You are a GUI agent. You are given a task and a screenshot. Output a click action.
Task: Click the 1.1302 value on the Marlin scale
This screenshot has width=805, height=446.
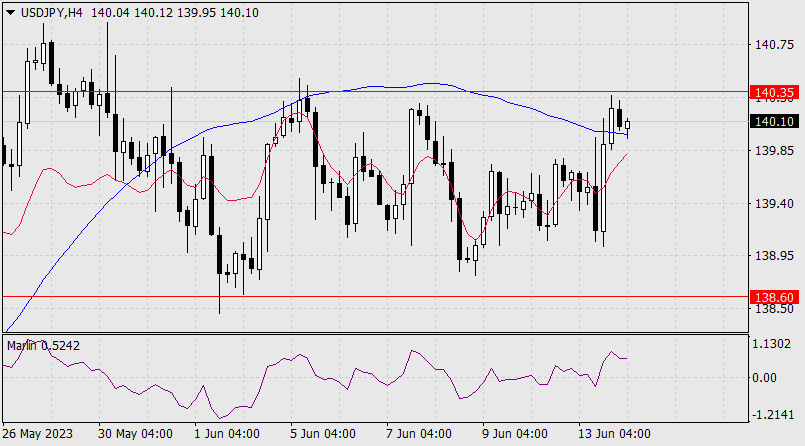775,344
